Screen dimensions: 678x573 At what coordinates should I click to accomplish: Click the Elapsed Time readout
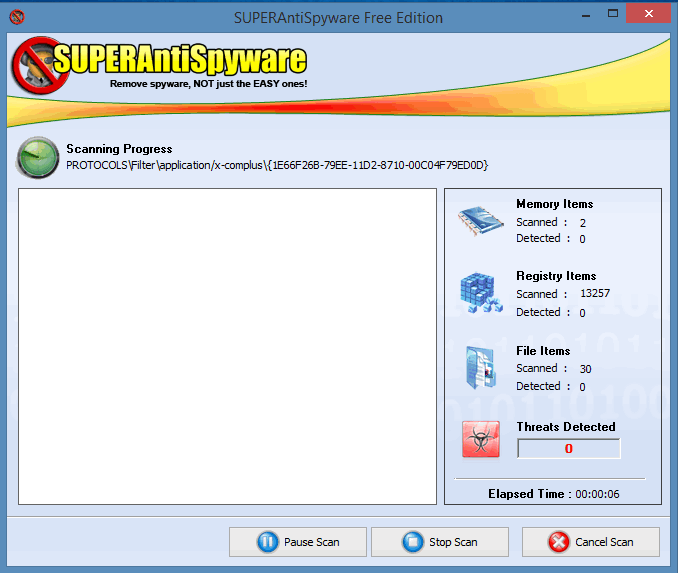[x=552, y=494]
